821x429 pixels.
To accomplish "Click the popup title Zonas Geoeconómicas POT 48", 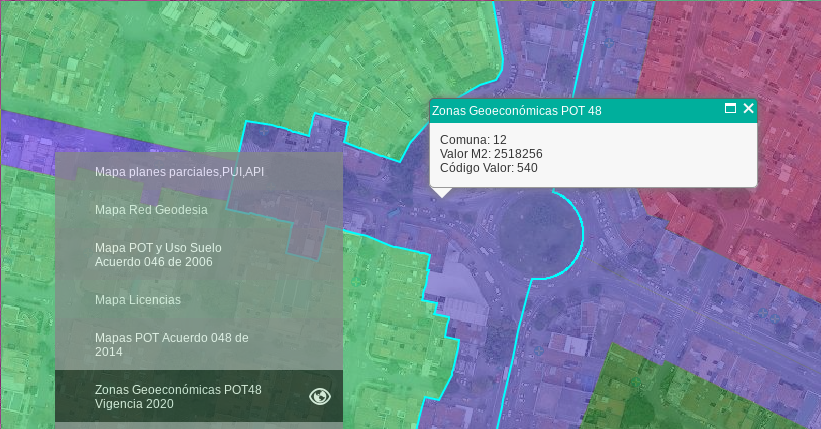I will [x=516, y=111].
